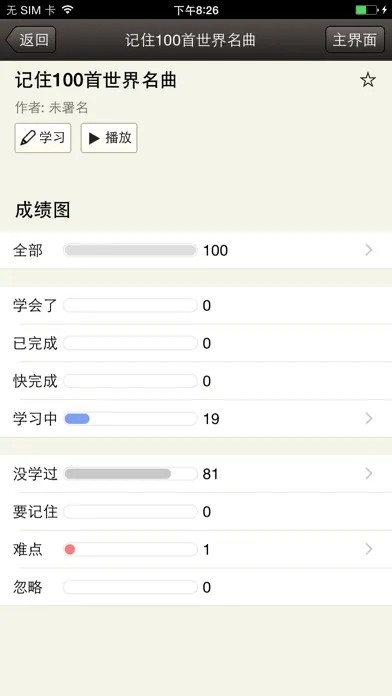Expand the 难点 row chevron
Screen dimensions: 392x696
tap(368, 550)
